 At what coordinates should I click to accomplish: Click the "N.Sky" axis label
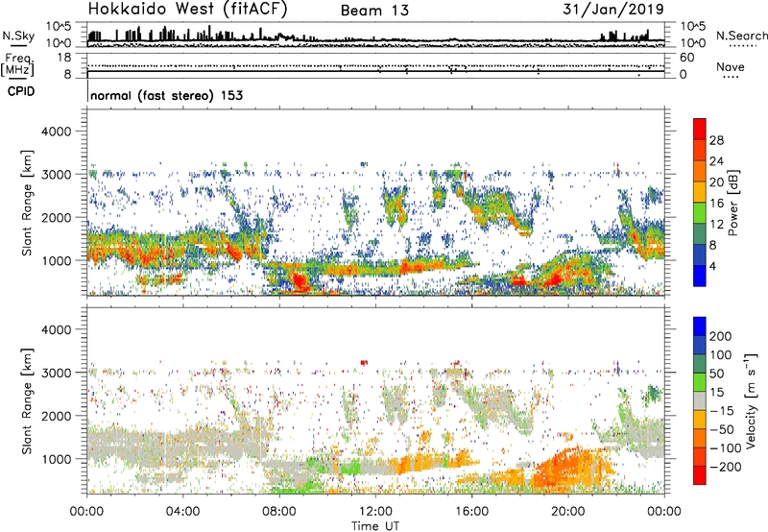(x=18, y=36)
